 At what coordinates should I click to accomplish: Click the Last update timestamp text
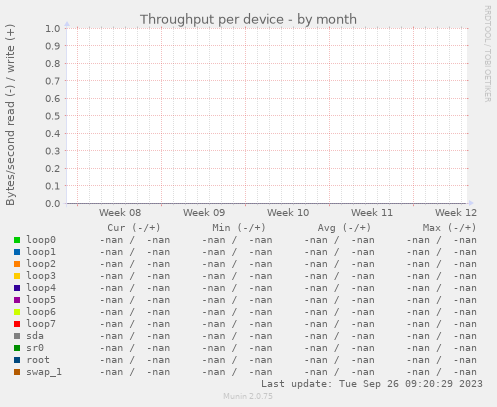372,384
